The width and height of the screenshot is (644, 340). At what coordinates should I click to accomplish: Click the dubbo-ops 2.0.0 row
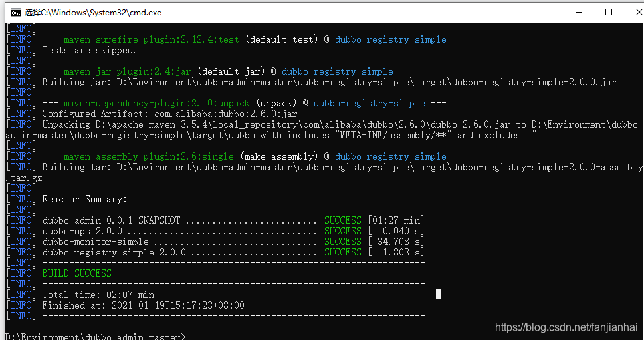(233, 231)
